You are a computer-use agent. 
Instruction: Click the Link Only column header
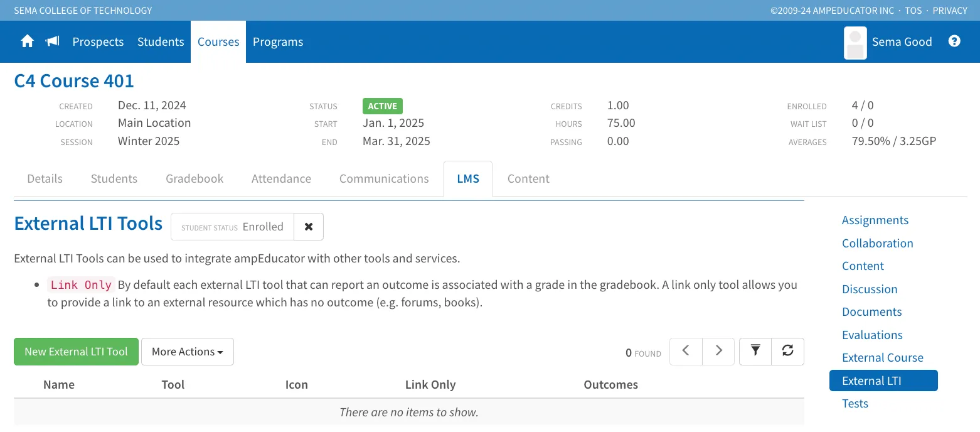point(430,385)
